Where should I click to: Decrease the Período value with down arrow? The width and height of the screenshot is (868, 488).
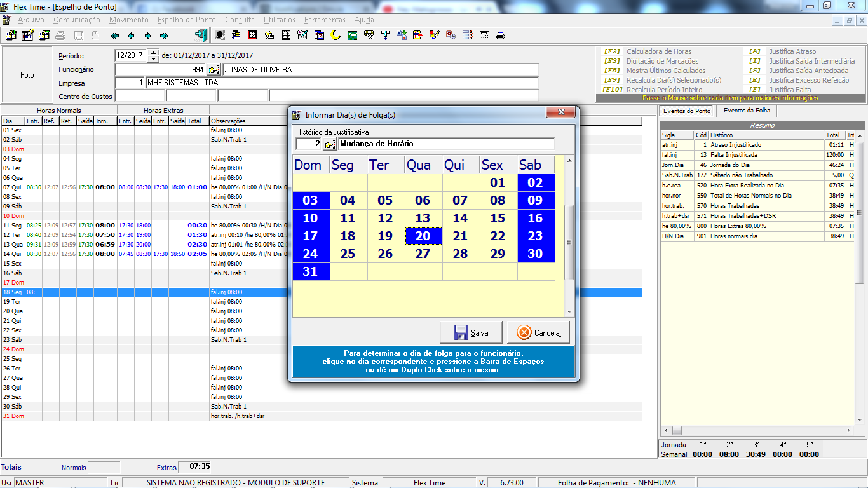click(x=153, y=58)
